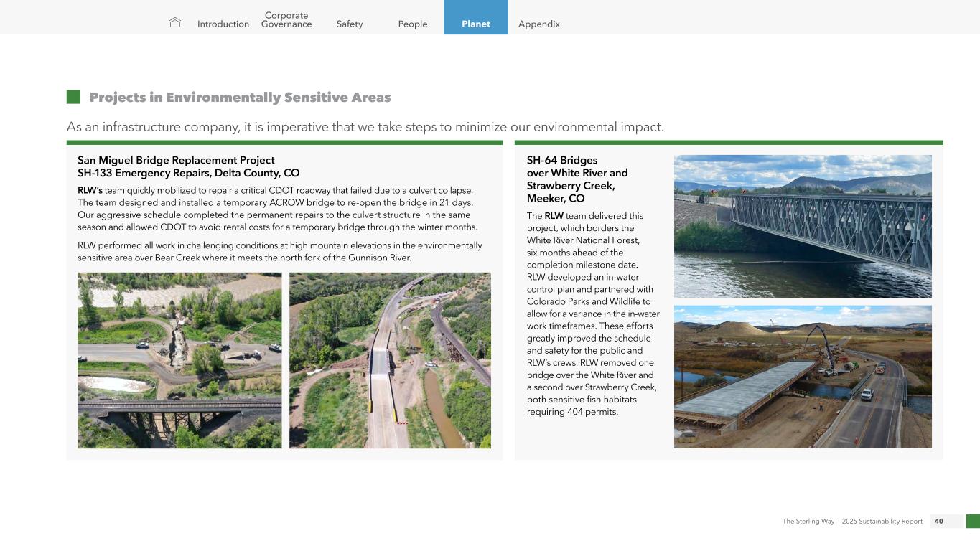Click the green square in the footer corner
The width and height of the screenshot is (980, 551).
(x=972, y=522)
